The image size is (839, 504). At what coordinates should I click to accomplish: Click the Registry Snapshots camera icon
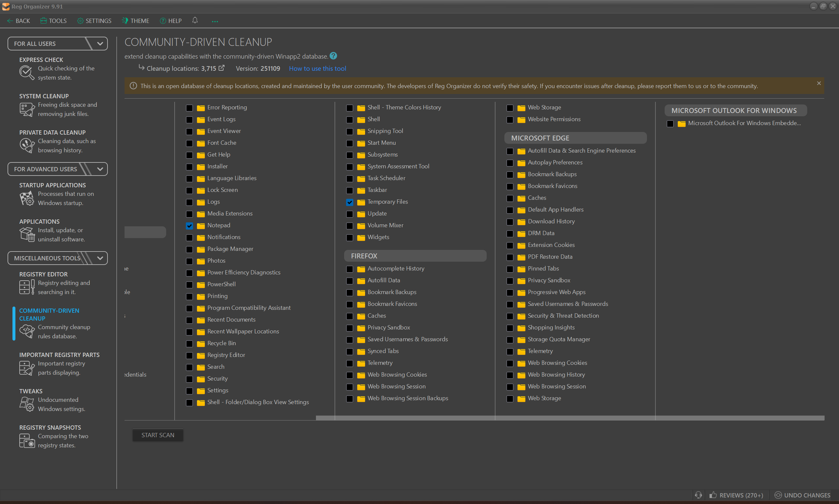tap(27, 440)
